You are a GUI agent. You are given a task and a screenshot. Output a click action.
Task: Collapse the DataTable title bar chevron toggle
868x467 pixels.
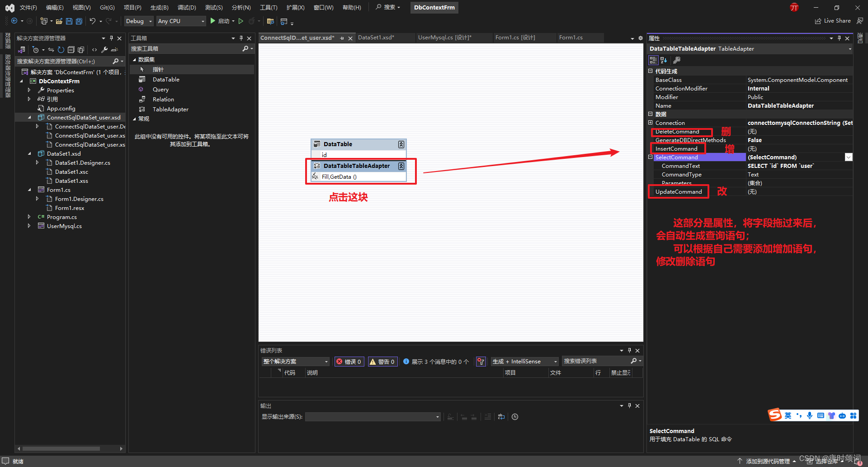click(x=401, y=144)
